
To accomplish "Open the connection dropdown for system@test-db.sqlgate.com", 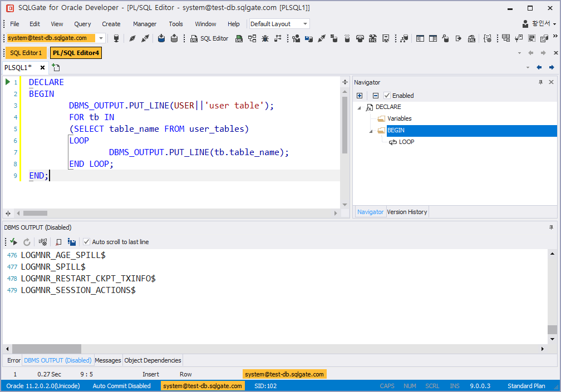I will (100, 38).
